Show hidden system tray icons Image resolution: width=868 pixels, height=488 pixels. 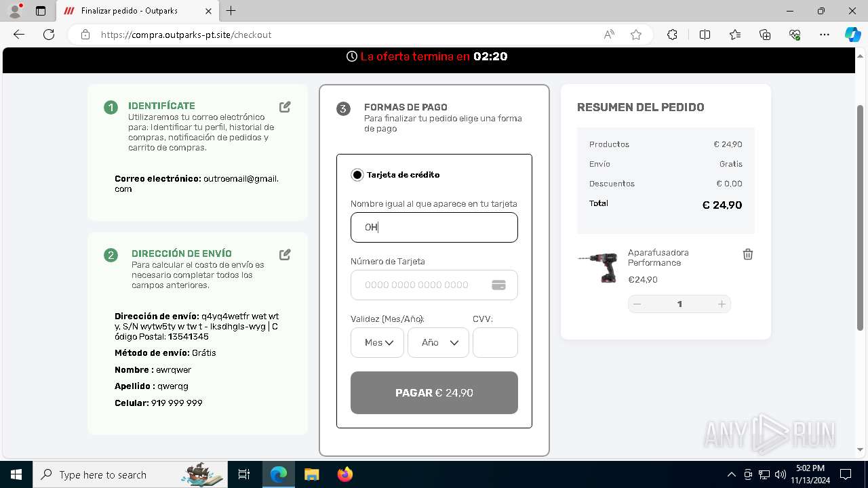(x=731, y=474)
